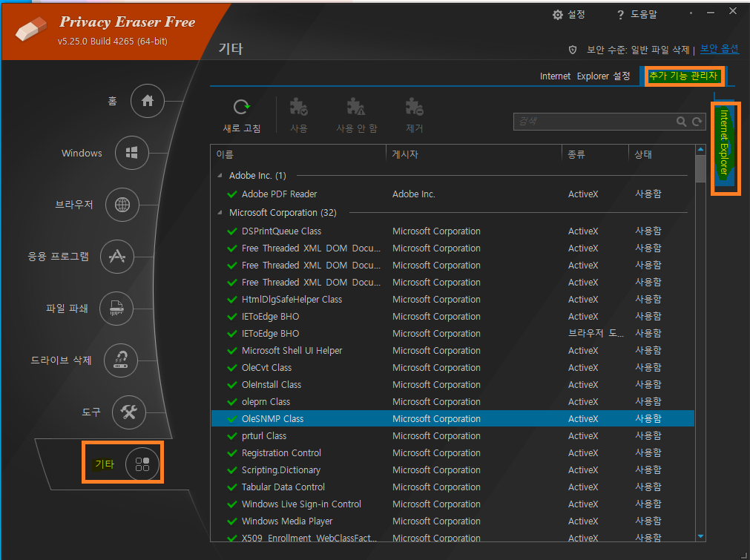Screen dimensions: 750x560
Task: Sort by 이름 column header
Action: 298,154
